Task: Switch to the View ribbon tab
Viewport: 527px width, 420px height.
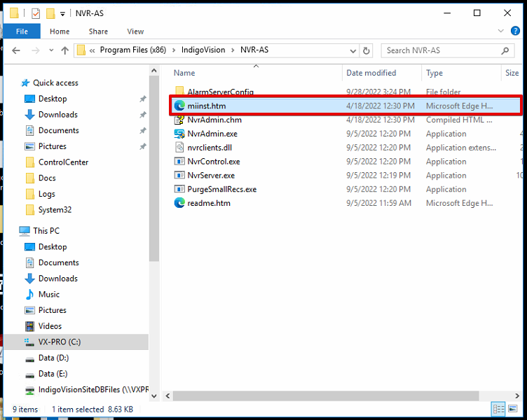Action: (135, 31)
